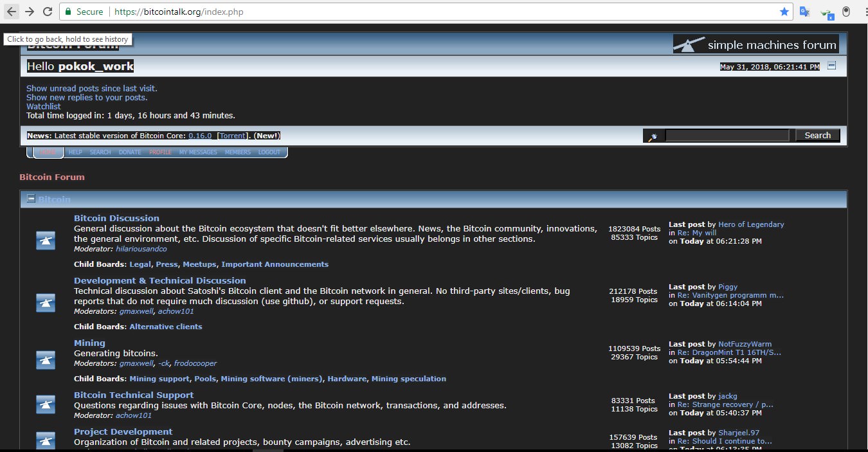Open the Google Translate extension icon
868x452 pixels.
pos(804,12)
